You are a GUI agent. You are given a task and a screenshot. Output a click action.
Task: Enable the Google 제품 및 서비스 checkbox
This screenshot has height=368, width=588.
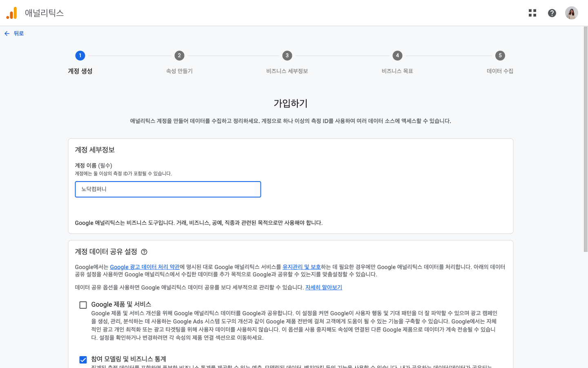pyautogui.click(x=83, y=305)
